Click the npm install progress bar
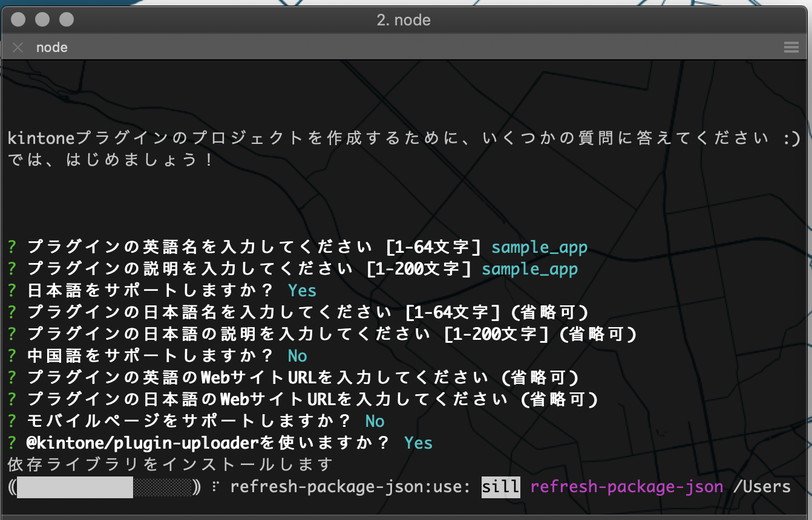This screenshot has height=520, width=812. pyautogui.click(x=104, y=487)
